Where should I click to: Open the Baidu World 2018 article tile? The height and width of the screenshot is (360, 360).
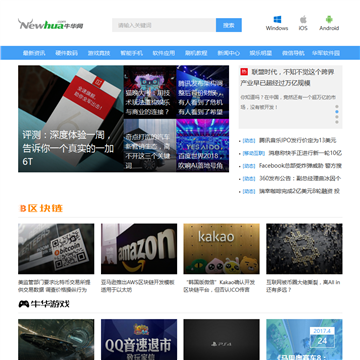[x=203, y=145]
